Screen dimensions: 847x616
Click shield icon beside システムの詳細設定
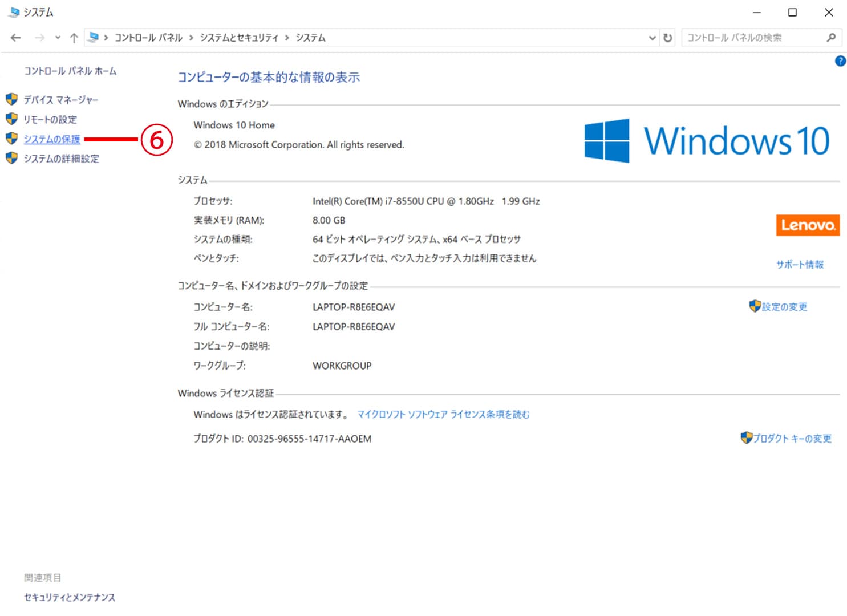pos(12,158)
